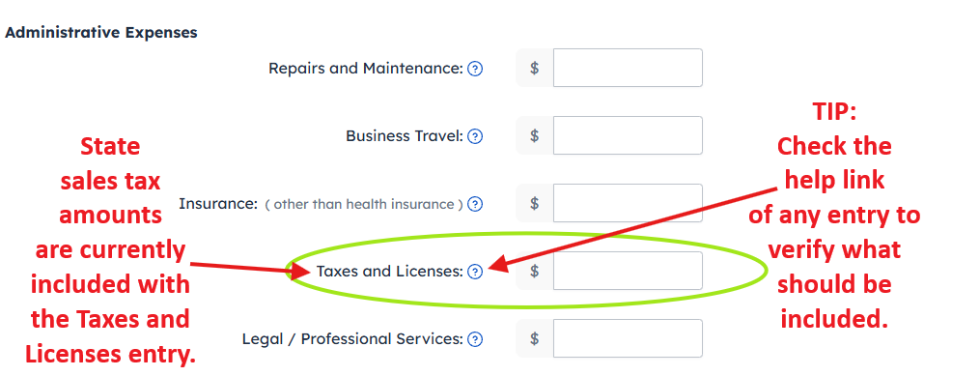980x376 pixels.
Task: Open help icon for Legal / Professional Services
Action: click(475, 339)
